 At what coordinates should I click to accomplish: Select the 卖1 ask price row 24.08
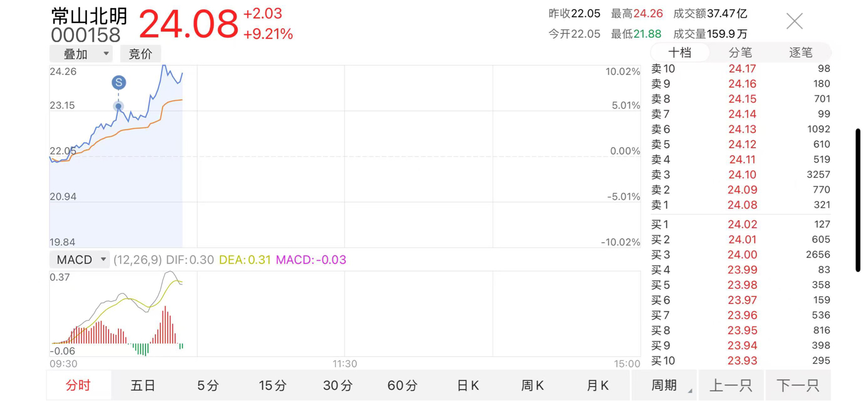click(x=740, y=205)
